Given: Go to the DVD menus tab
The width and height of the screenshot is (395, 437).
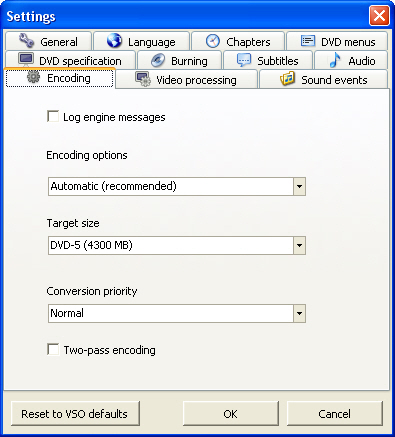Looking at the screenshot, I should point(337,41).
